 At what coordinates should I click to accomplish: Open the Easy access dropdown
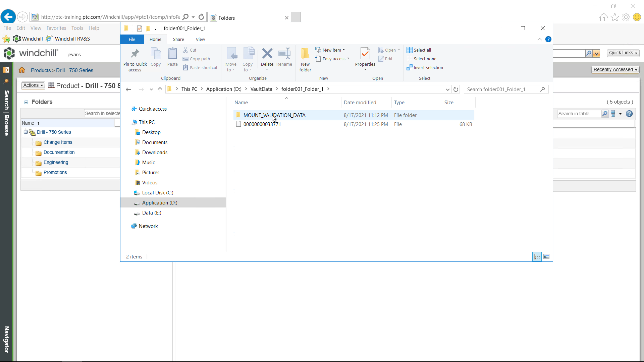(x=332, y=59)
